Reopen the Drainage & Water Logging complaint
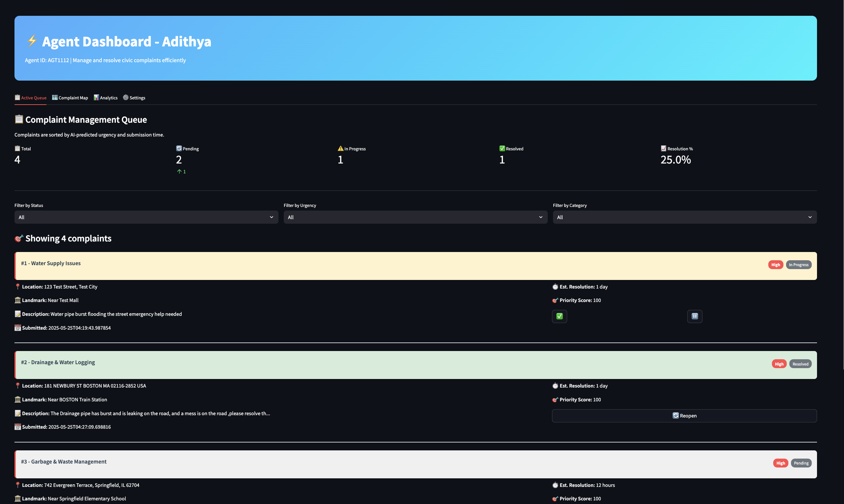 point(684,416)
